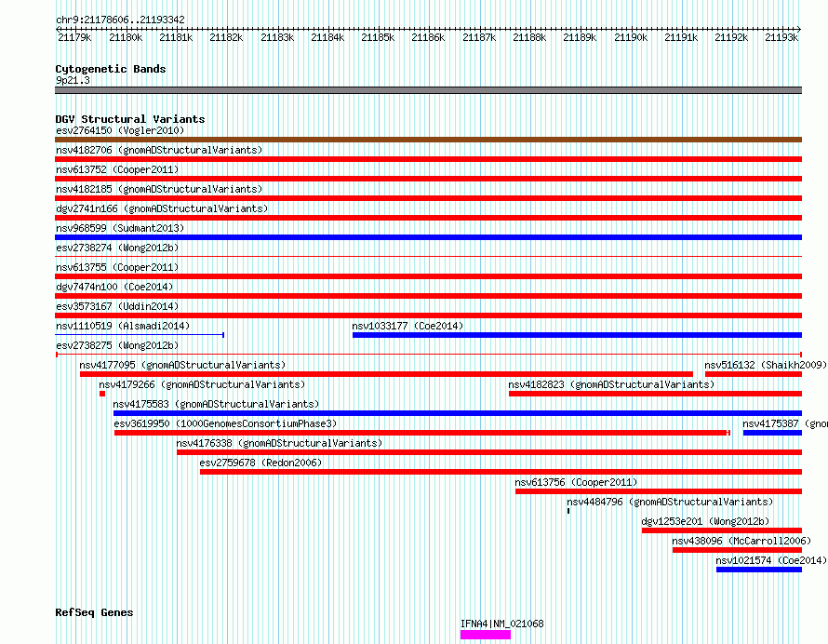Screen dimensions: 828x644
Task: Open esv2738274 (Wong2012b) label
Action: coord(117,248)
